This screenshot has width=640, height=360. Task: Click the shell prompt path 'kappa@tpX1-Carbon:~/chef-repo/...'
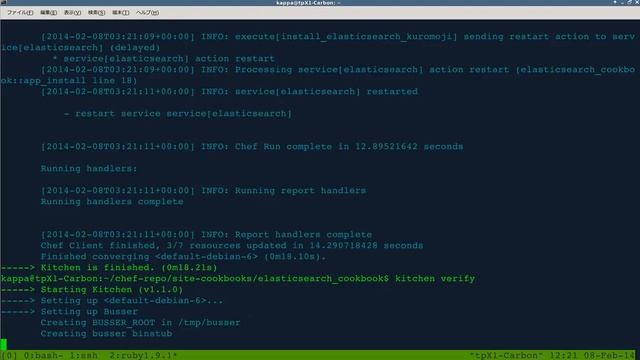tap(195, 279)
